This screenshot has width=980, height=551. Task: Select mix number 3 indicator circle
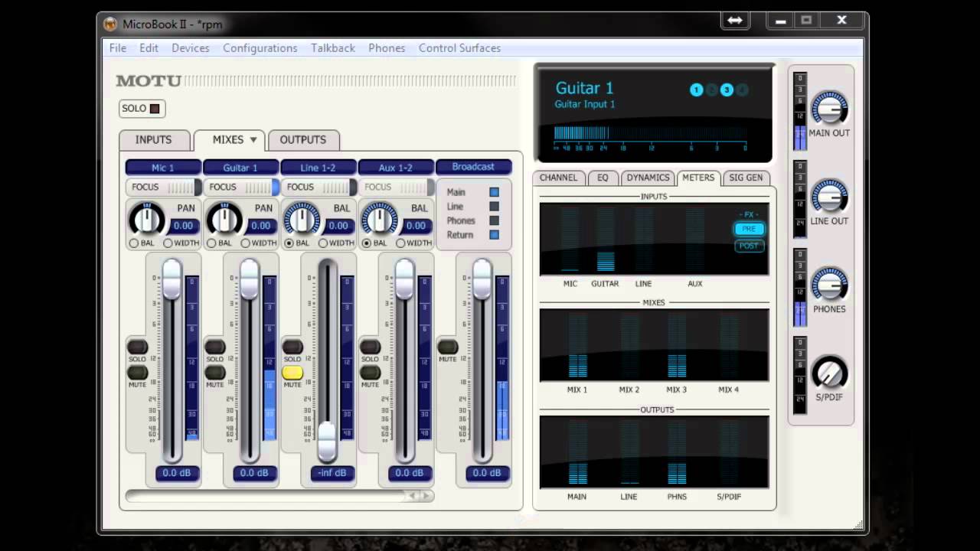tap(727, 90)
